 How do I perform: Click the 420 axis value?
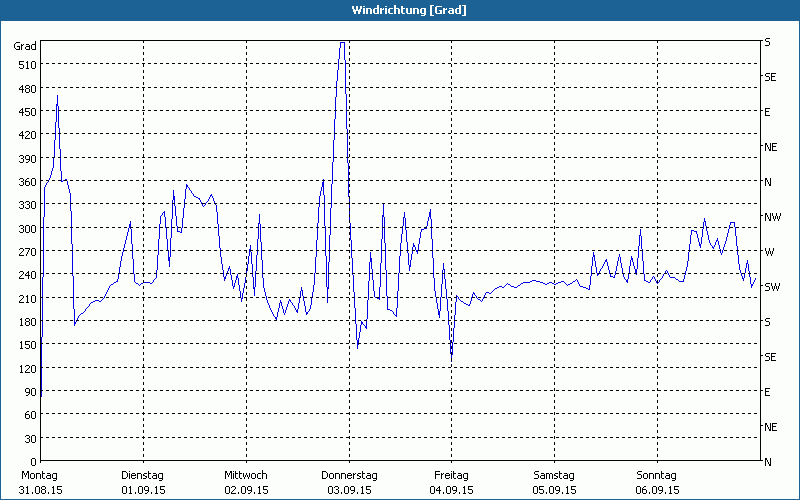coord(27,135)
